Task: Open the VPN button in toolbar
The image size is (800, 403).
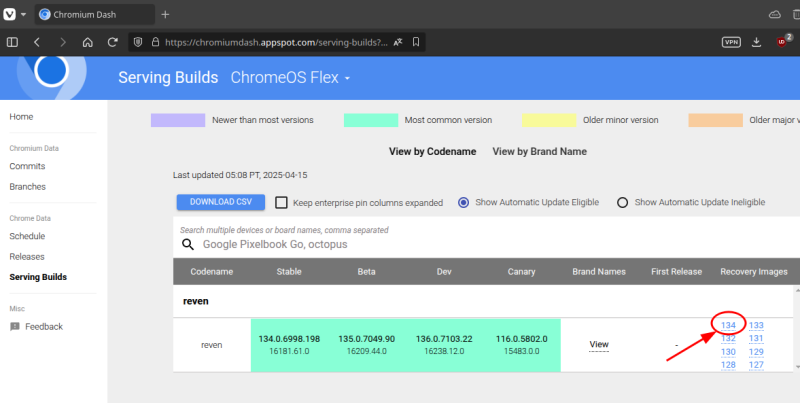Action: 731,42
